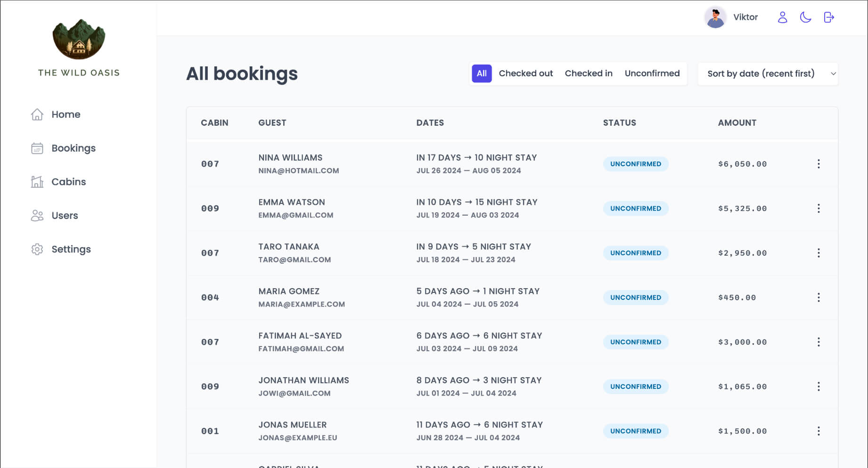Viewport: 868px width, 468px height.
Task: Click the Bookings calendar icon
Action: [37, 148]
